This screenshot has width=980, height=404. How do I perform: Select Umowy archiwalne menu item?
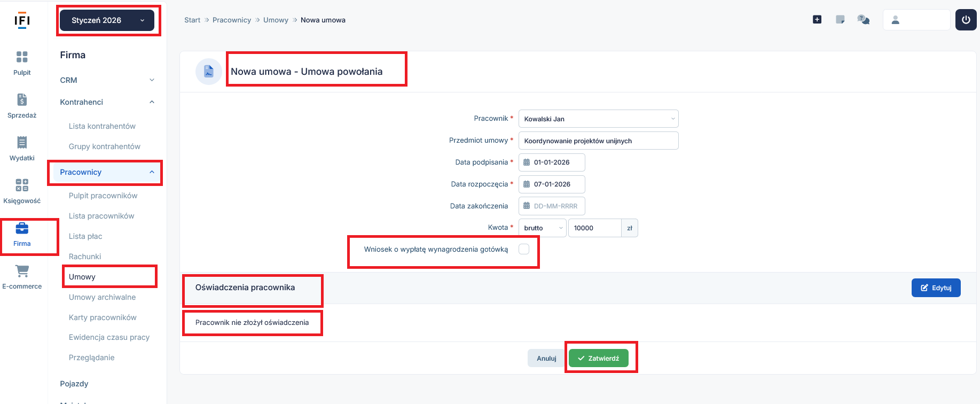click(102, 297)
